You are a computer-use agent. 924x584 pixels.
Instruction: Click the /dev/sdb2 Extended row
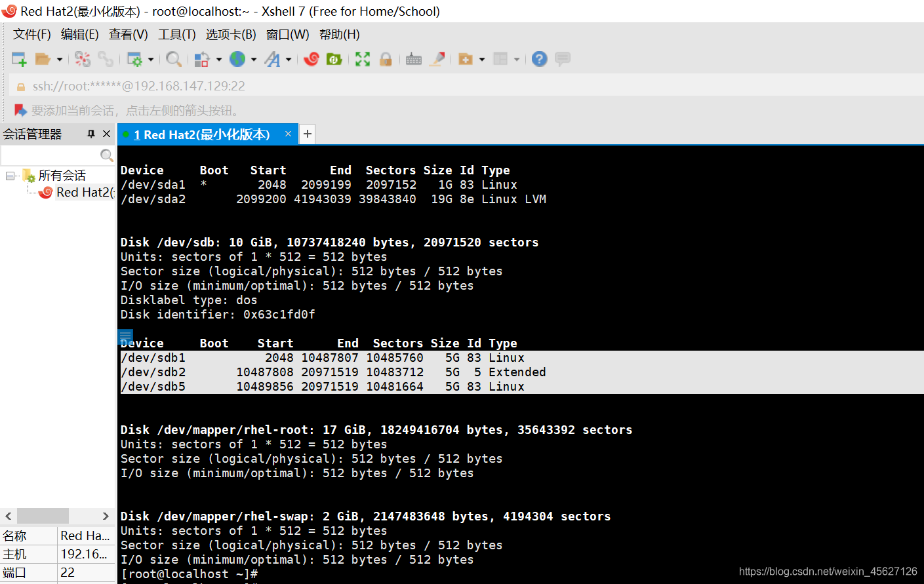coord(521,372)
